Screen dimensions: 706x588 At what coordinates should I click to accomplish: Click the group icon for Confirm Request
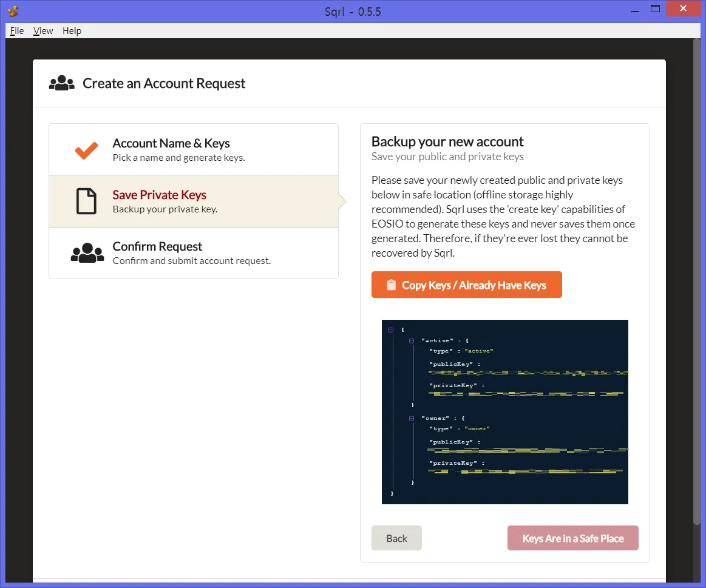[87, 252]
